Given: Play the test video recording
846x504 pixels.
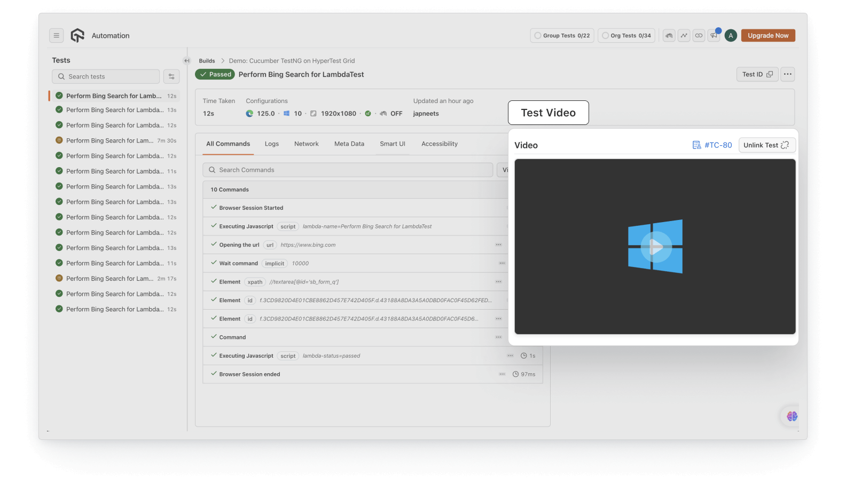Looking at the screenshot, I should 655,247.
